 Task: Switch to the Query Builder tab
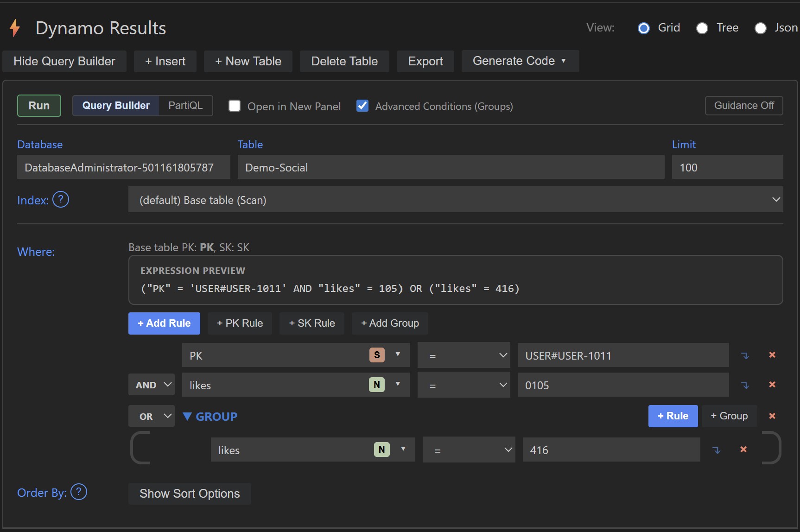pyautogui.click(x=116, y=106)
